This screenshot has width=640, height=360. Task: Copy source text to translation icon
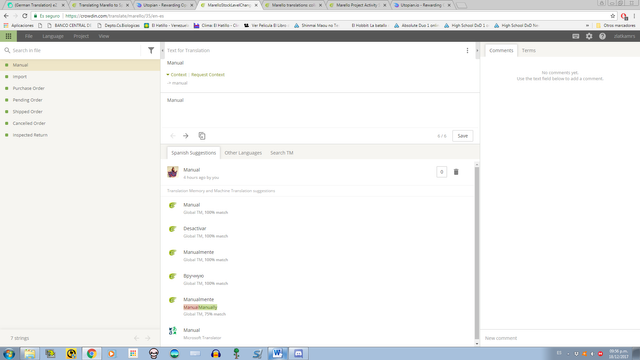[x=202, y=136]
